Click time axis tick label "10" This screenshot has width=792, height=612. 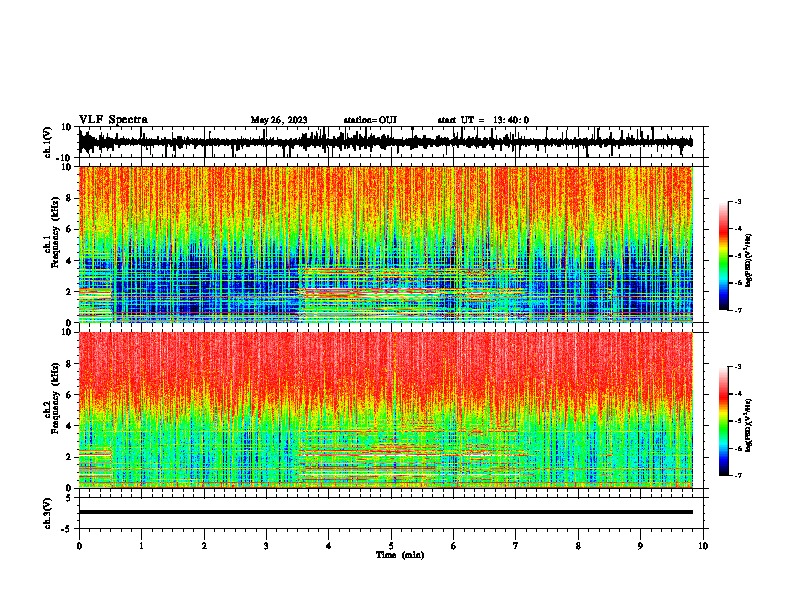coord(703,546)
